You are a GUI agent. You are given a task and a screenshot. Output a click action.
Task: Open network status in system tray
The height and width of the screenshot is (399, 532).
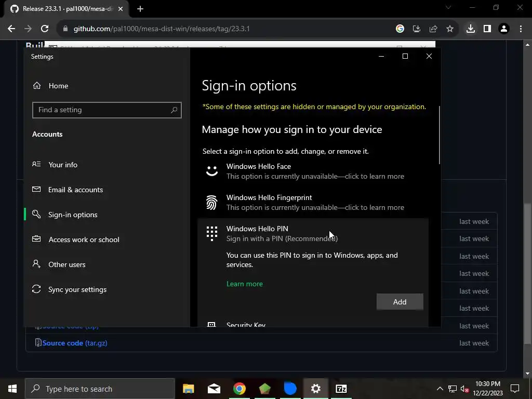click(453, 389)
